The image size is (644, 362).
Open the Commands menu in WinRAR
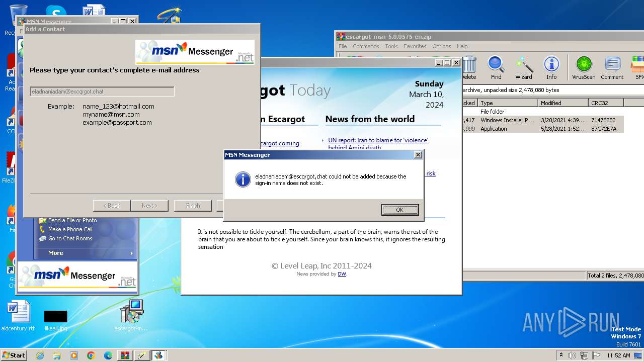tap(366, 46)
